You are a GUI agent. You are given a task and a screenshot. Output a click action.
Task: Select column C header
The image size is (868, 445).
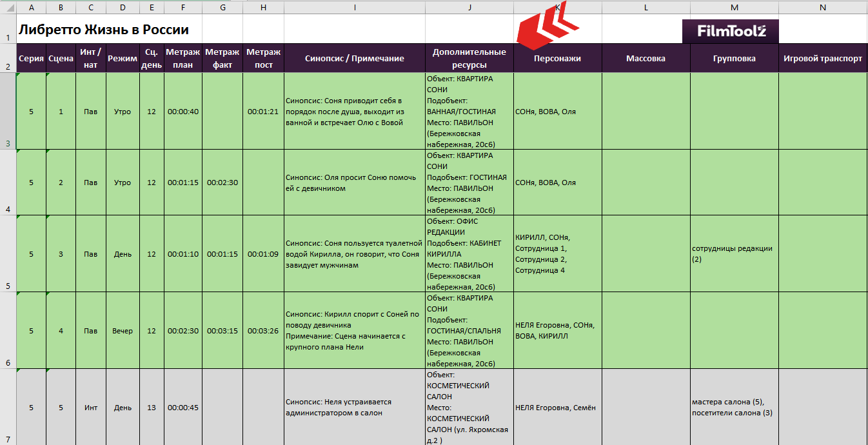(90, 7)
